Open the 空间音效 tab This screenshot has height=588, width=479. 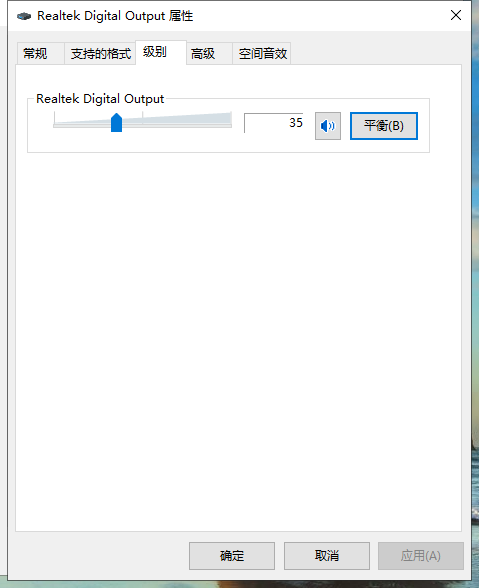pos(262,54)
